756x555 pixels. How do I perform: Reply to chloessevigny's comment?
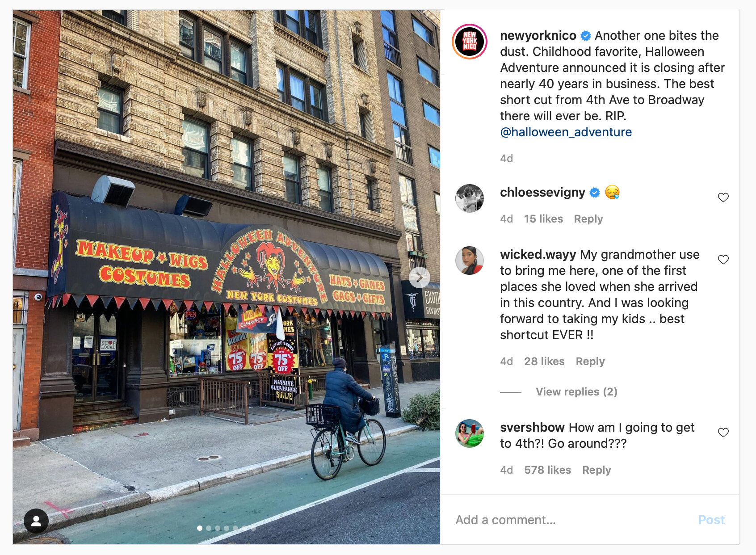coord(588,219)
